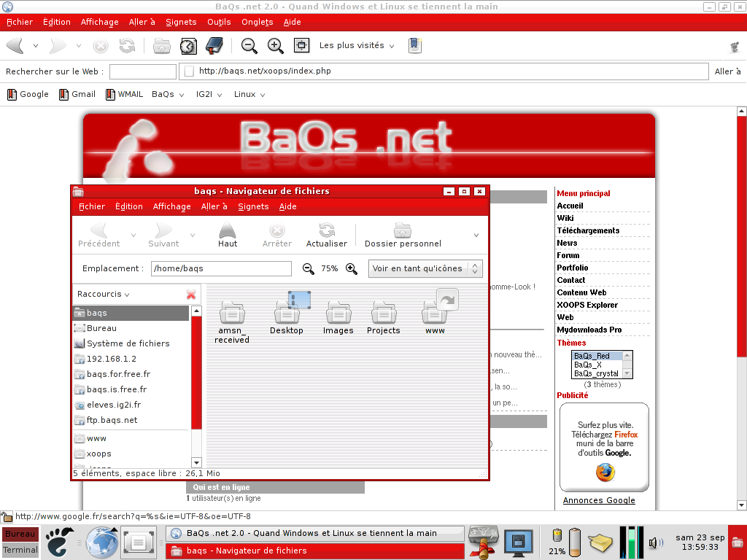Click the Rechercher sur le Web field
747x560 pixels.
tap(143, 71)
